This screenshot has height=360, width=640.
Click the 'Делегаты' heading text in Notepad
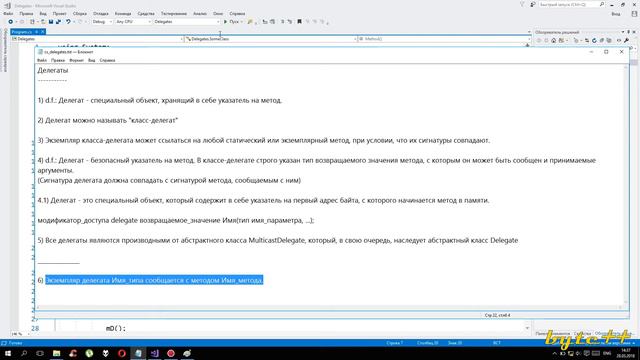53,70
